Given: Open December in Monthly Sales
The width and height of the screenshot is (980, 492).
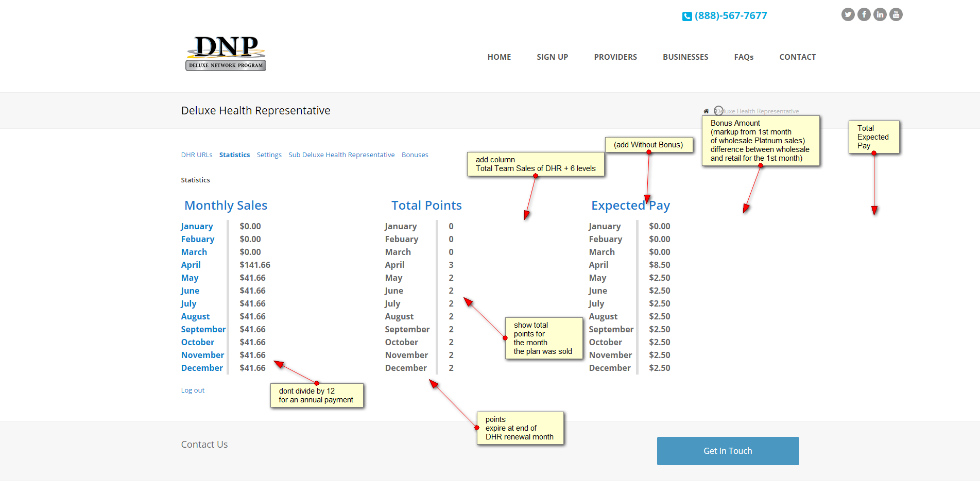Looking at the screenshot, I should [x=202, y=368].
